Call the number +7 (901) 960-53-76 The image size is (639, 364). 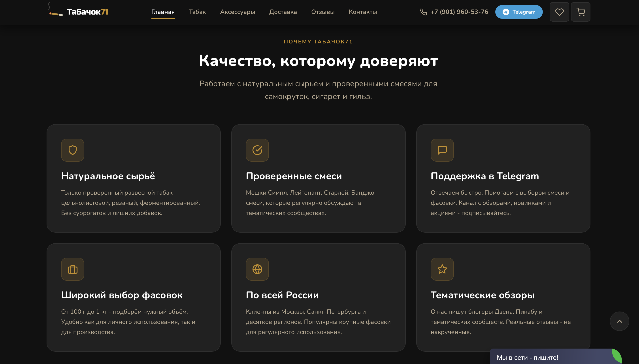coord(459,12)
